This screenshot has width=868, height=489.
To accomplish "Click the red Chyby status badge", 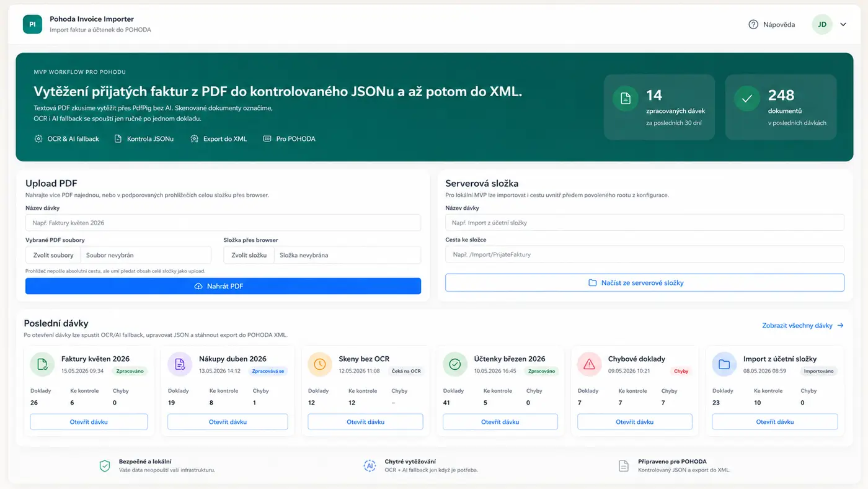I will [681, 371].
